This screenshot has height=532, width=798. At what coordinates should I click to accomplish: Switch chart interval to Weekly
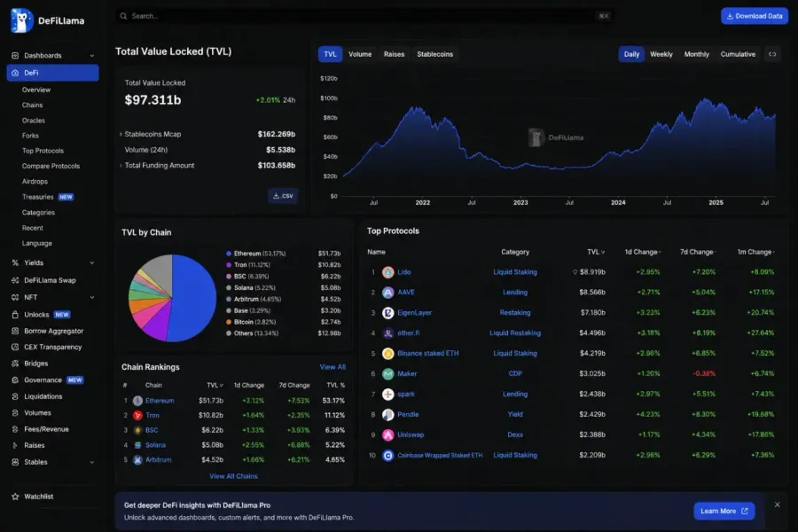point(661,54)
